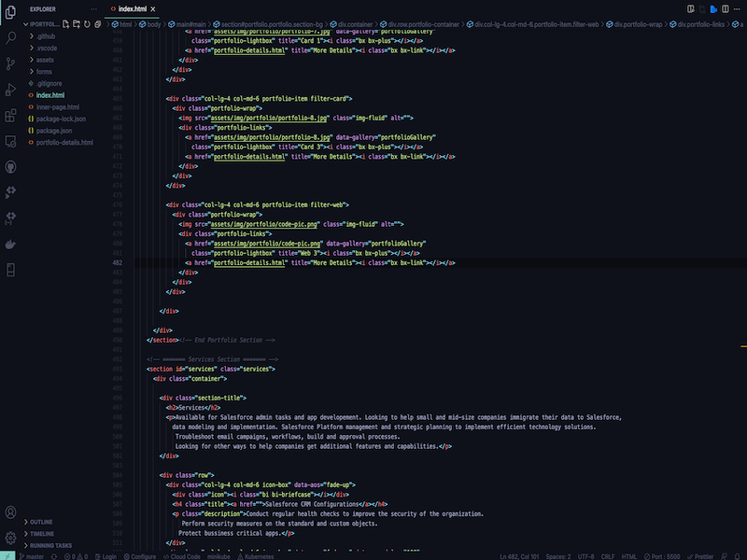Close the index.html editor tab
Screen dimensions: 747x560
153,9
